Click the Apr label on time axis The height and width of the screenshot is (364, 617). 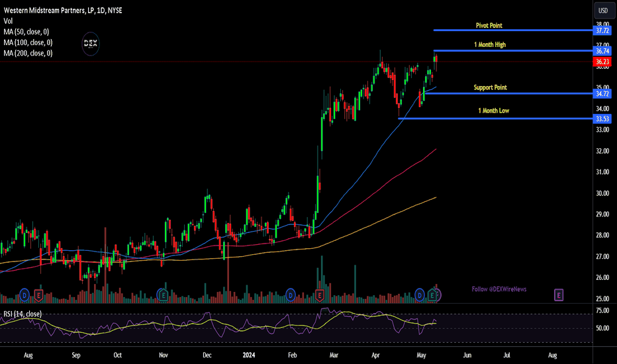[376, 355]
